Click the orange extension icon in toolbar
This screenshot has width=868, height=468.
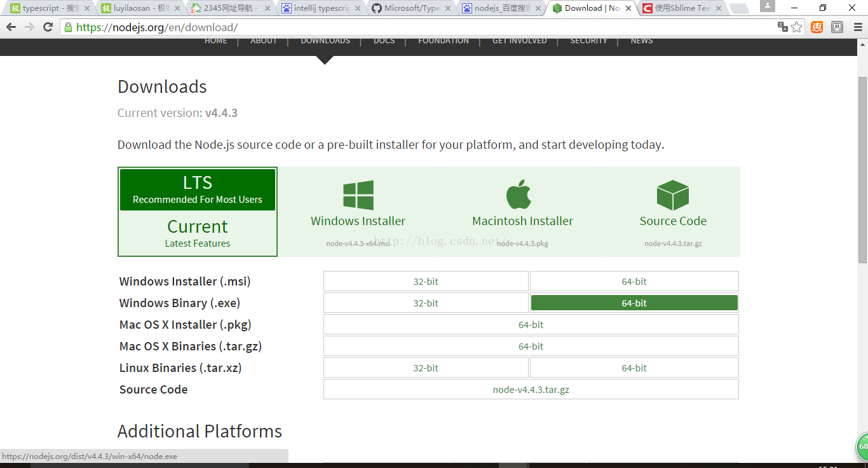(817, 27)
